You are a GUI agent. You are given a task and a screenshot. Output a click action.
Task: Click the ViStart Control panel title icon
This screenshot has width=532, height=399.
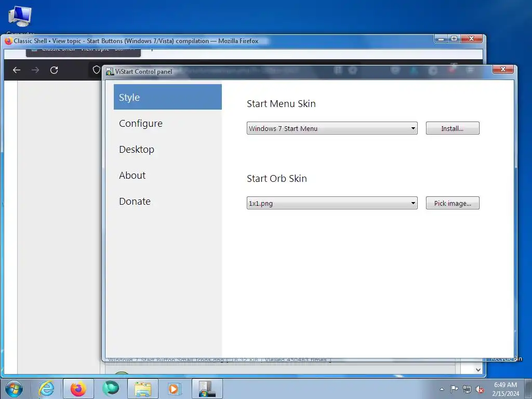pyautogui.click(x=110, y=72)
